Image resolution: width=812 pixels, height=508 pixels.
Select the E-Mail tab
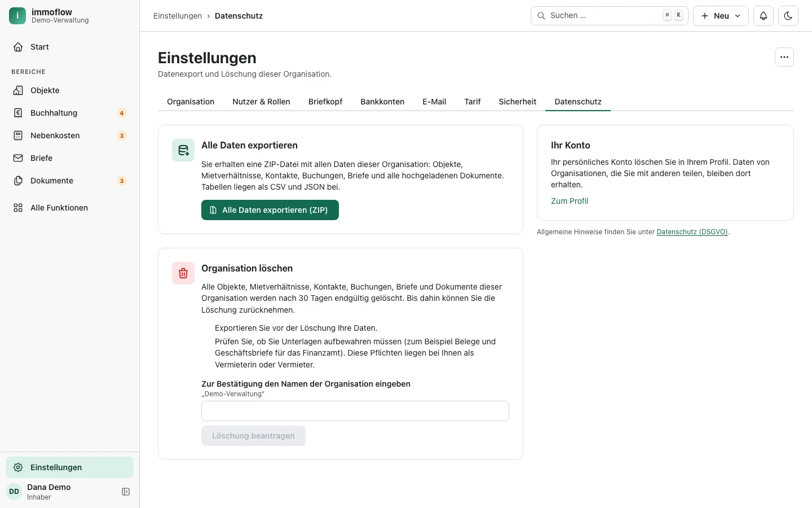pyautogui.click(x=434, y=102)
